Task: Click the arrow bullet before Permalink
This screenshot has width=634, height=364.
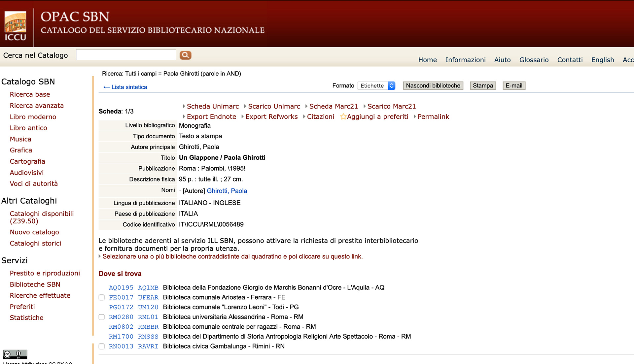Action: point(415,116)
